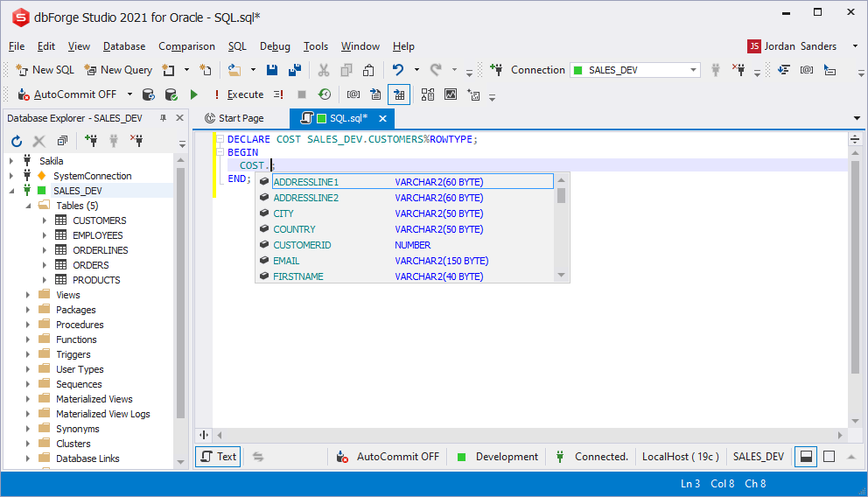Open the file folder icon in toolbar
Viewport: 868px width, 497px height.
pos(234,70)
